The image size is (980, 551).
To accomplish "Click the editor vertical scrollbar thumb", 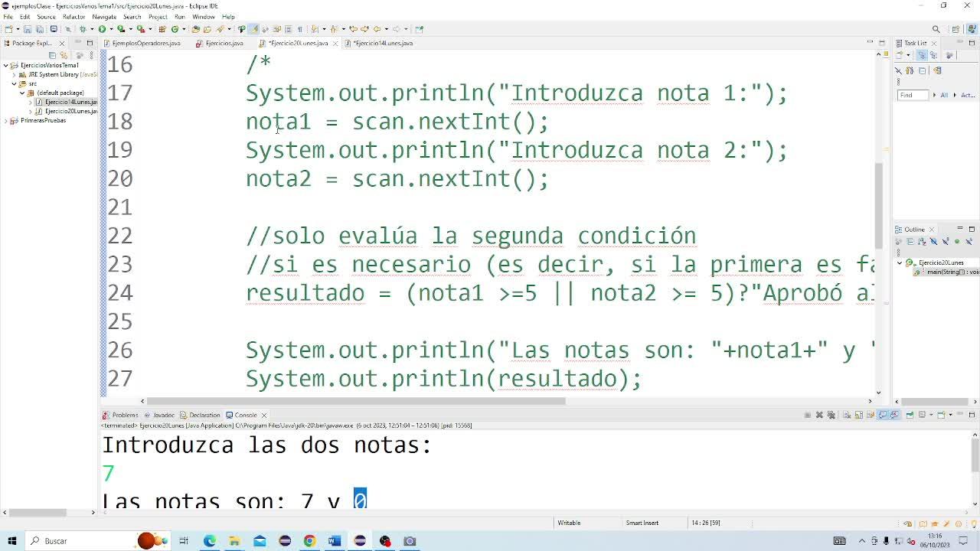I will click(878, 205).
